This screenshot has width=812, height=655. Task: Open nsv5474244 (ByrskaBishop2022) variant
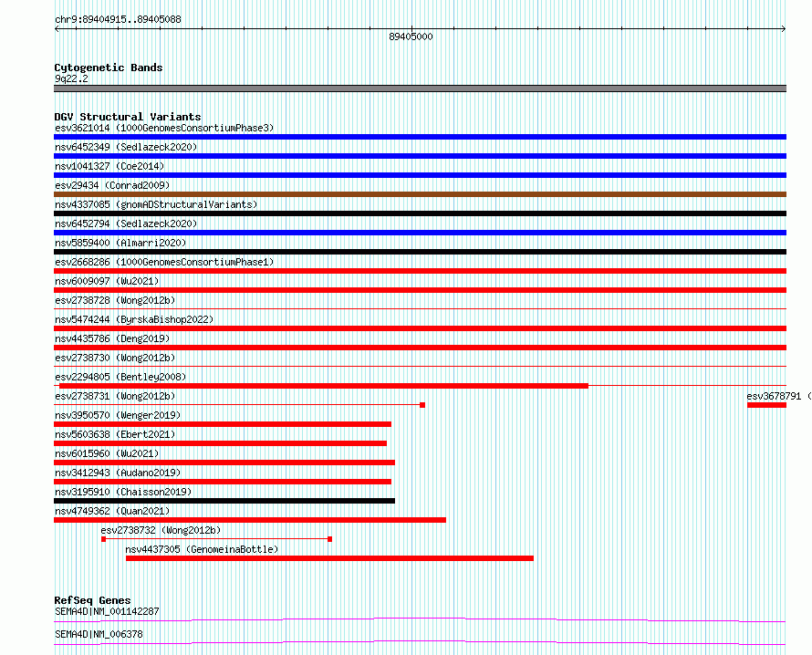pos(134,319)
